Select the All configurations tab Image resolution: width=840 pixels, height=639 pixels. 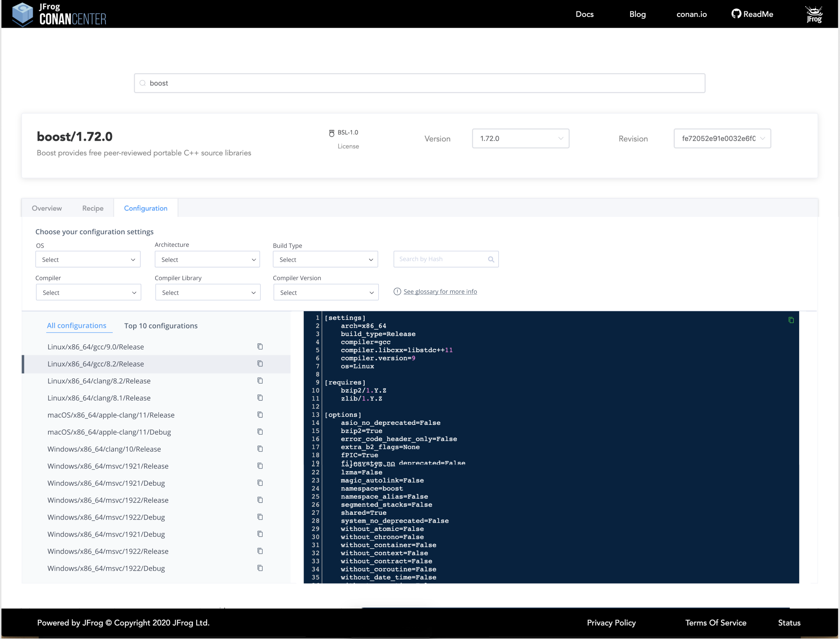click(x=77, y=326)
